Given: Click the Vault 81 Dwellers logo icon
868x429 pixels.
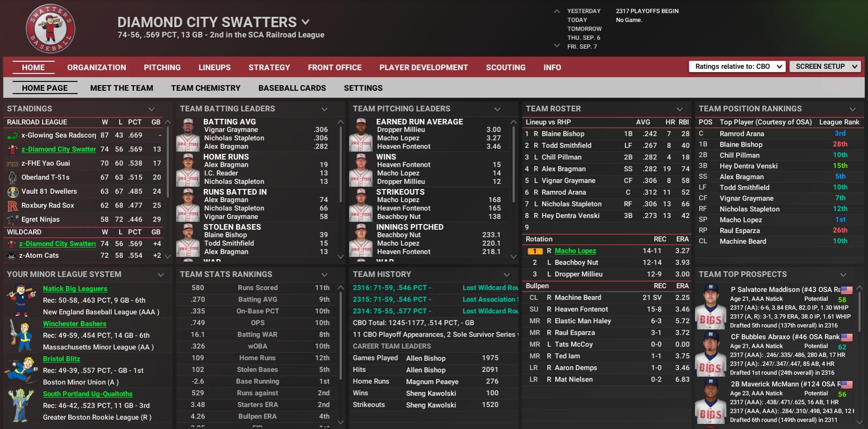Looking at the screenshot, I should 13,191.
